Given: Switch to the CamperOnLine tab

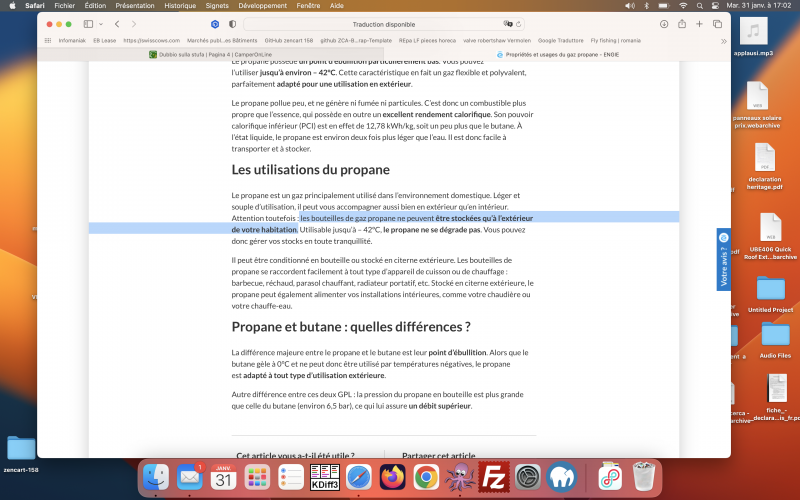Looking at the screenshot, I should point(210,54).
